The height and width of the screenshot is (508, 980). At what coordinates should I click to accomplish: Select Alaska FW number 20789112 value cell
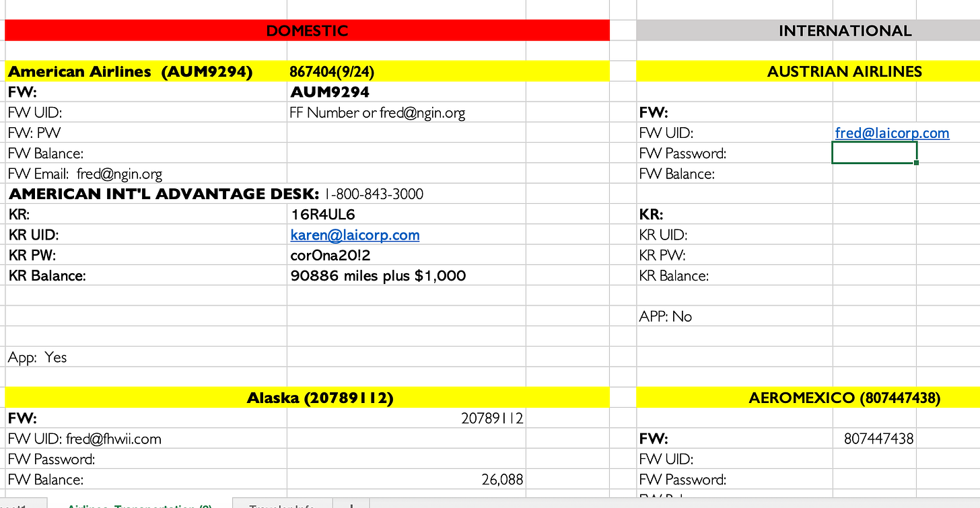tap(407, 418)
